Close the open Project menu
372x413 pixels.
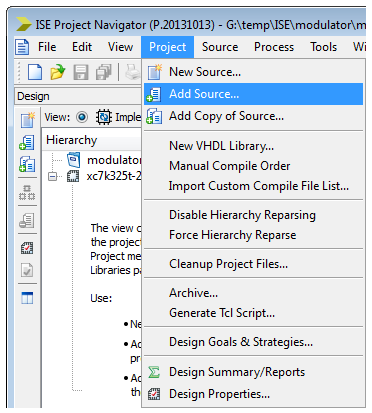point(167,47)
